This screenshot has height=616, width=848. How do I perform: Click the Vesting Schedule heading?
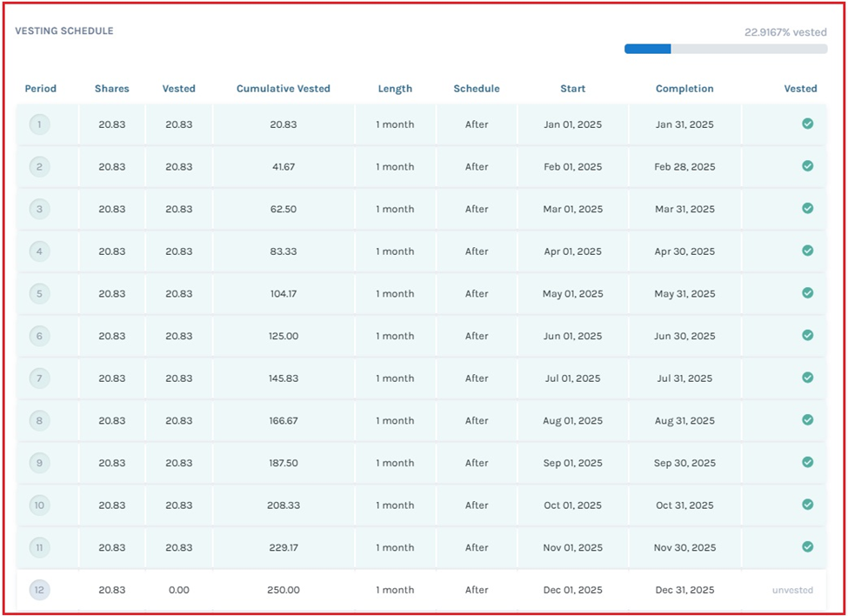[x=64, y=31]
